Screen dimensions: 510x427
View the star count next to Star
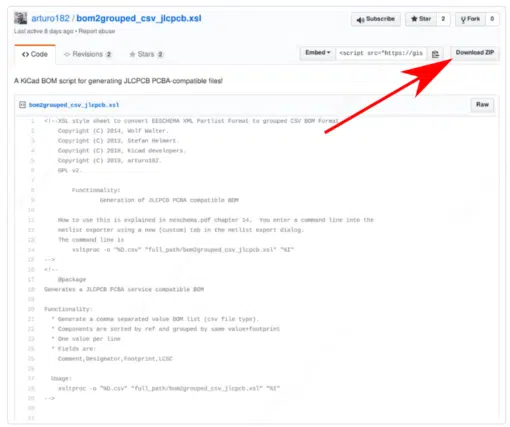pyautogui.click(x=443, y=19)
